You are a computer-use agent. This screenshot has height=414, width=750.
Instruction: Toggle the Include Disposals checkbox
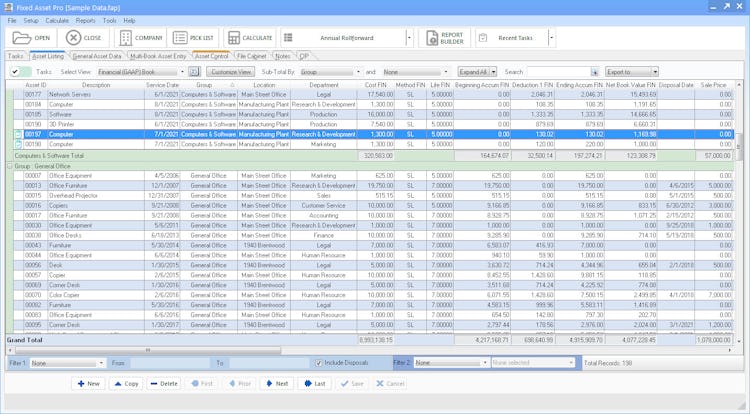[x=319, y=363]
